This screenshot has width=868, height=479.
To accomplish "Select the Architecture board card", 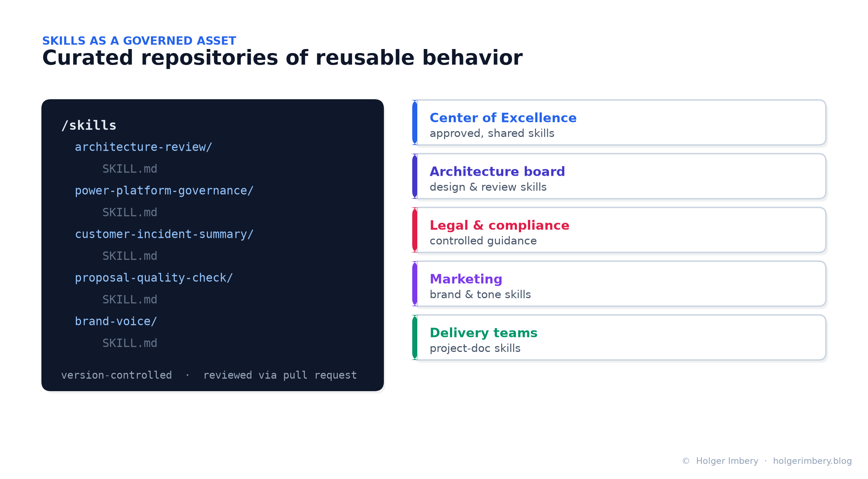I will coord(619,176).
